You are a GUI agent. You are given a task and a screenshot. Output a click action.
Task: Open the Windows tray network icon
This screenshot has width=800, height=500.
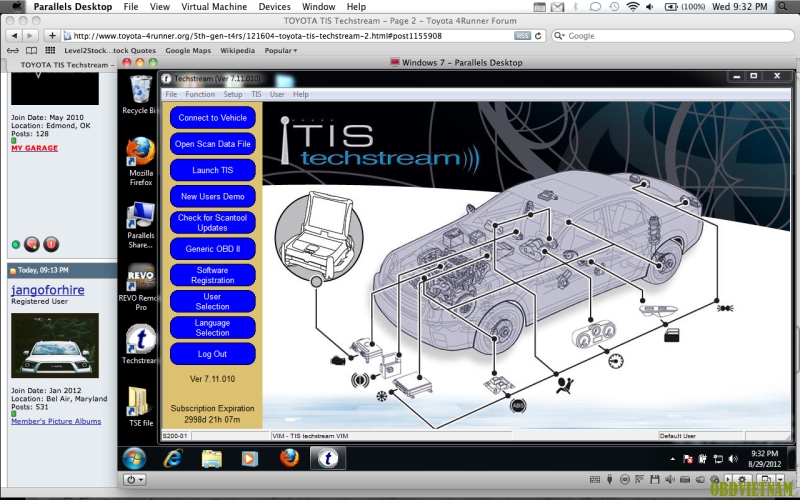pyautogui.click(x=718, y=459)
